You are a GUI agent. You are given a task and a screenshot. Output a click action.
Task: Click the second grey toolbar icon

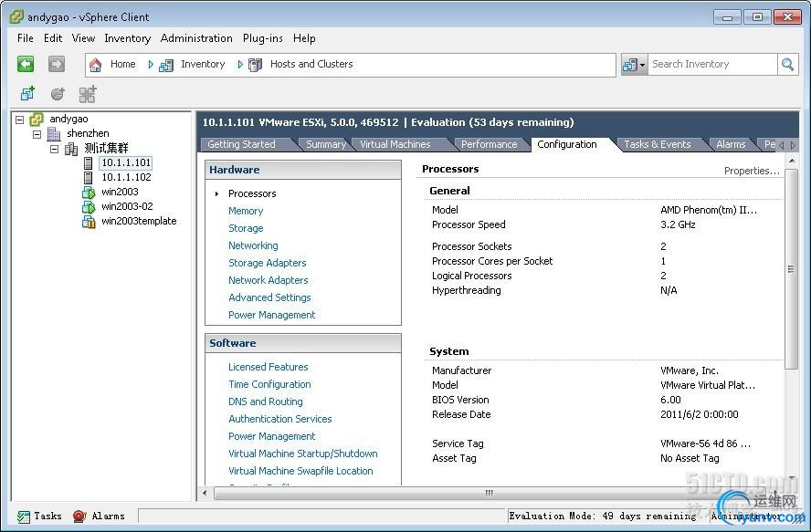coord(58,94)
